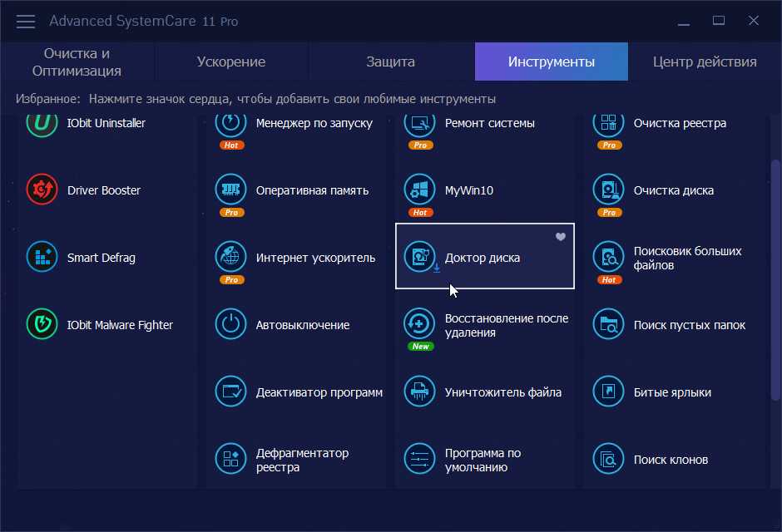This screenshot has height=532, width=782.
Task: Go to the Центр действия tab
Action: click(x=704, y=62)
